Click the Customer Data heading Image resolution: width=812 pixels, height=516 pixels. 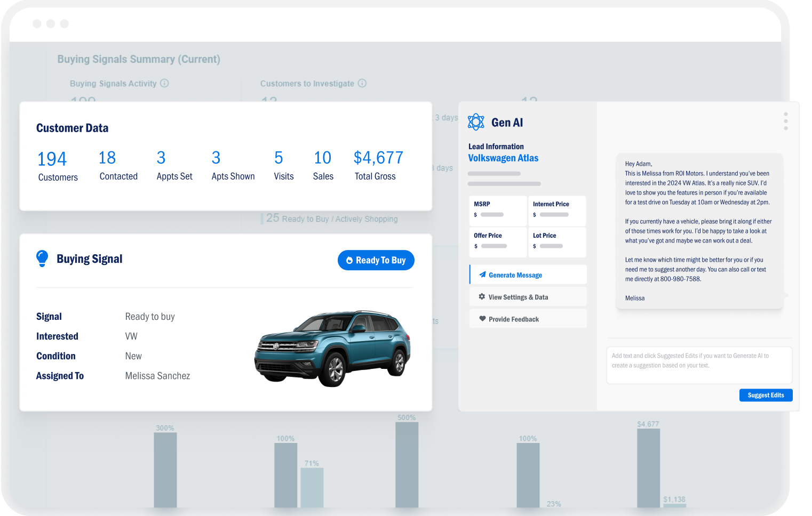tap(73, 128)
